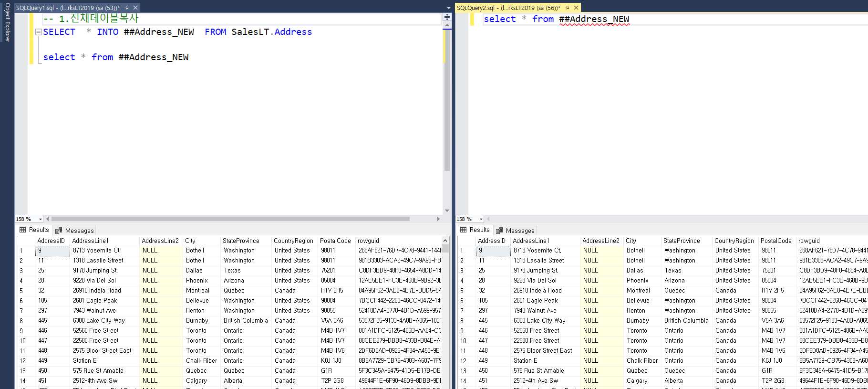The width and height of the screenshot is (868, 389).
Task: Click the editor split icon in SQLQuery1
Action: click(x=447, y=17)
